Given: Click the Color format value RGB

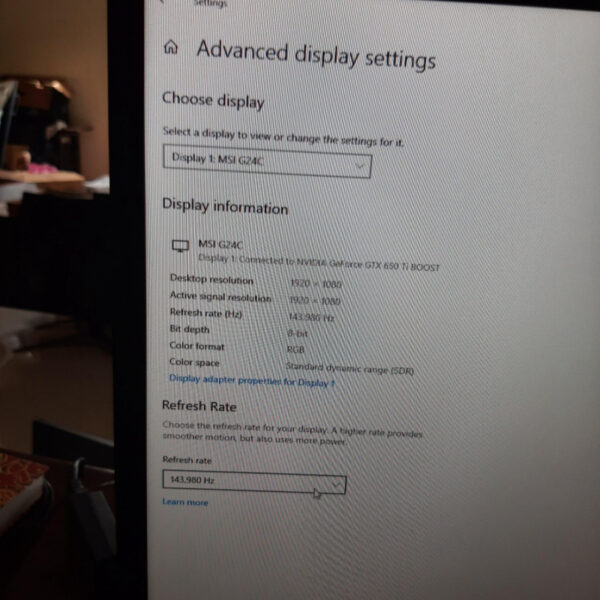Looking at the screenshot, I should tap(296, 349).
